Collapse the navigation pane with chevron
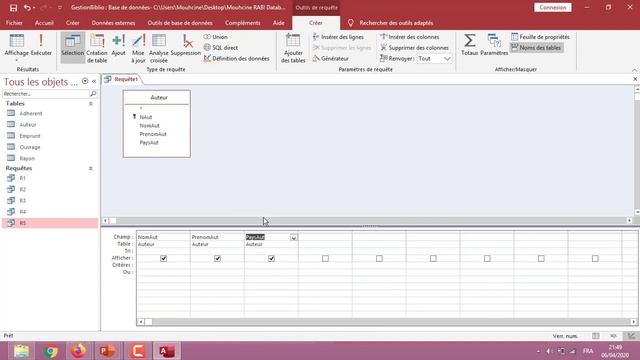 (x=94, y=81)
